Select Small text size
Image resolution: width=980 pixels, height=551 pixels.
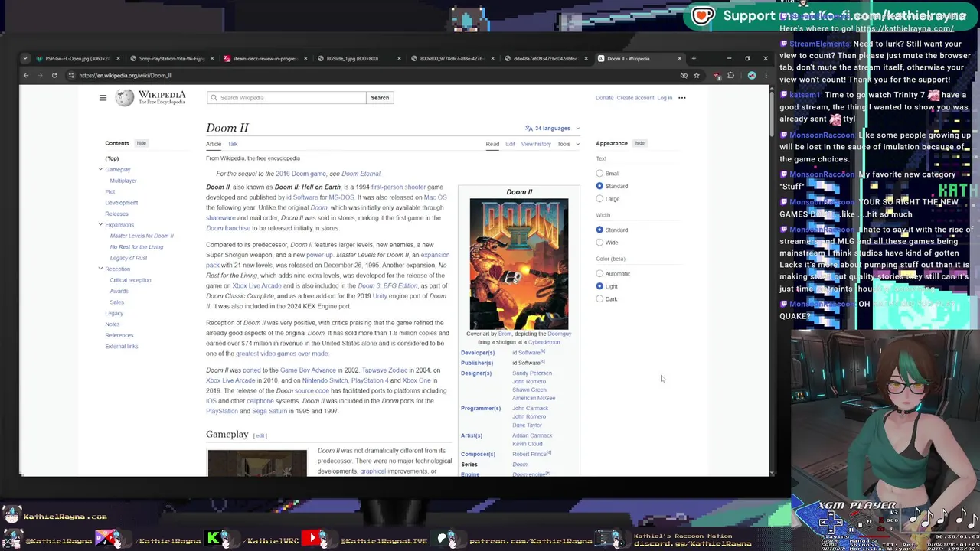pyautogui.click(x=599, y=174)
